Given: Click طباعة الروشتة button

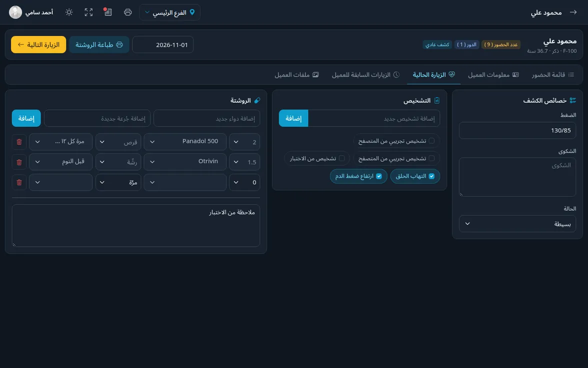Looking at the screenshot, I should pyautogui.click(x=99, y=45).
